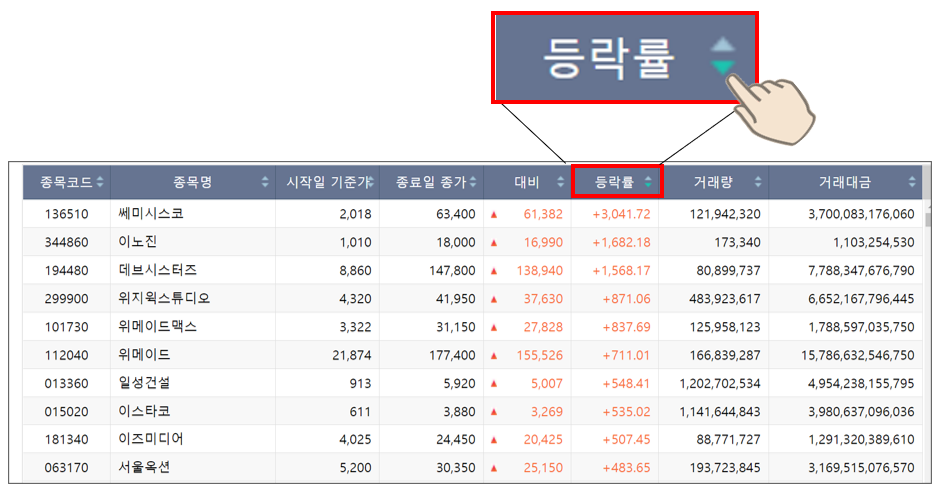The image size is (938, 493).
Task: Click 거래량 value 1,202,702,534
Action: [720, 384]
